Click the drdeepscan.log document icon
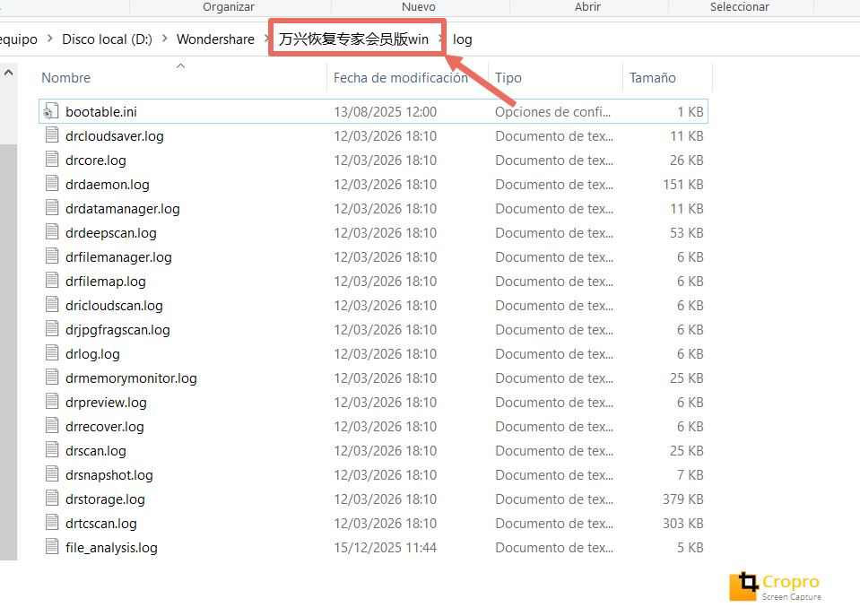 click(x=52, y=231)
